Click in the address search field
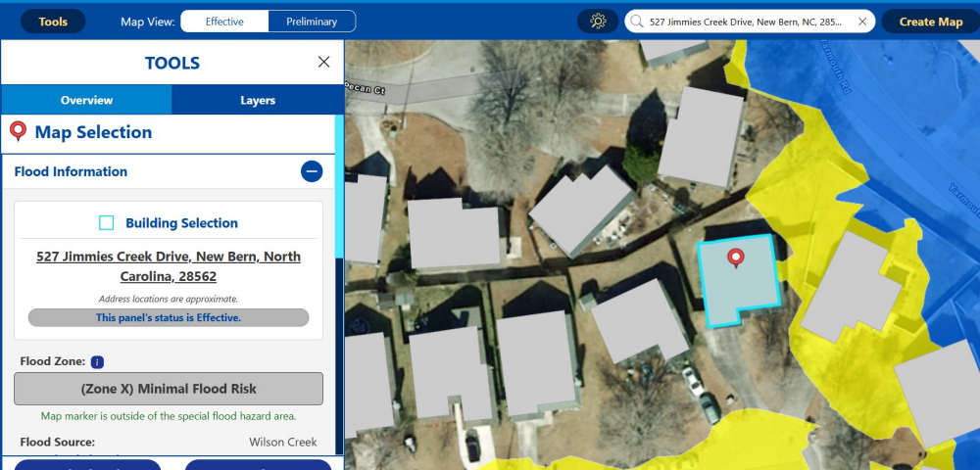This screenshot has width=980, height=470. tap(745, 22)
